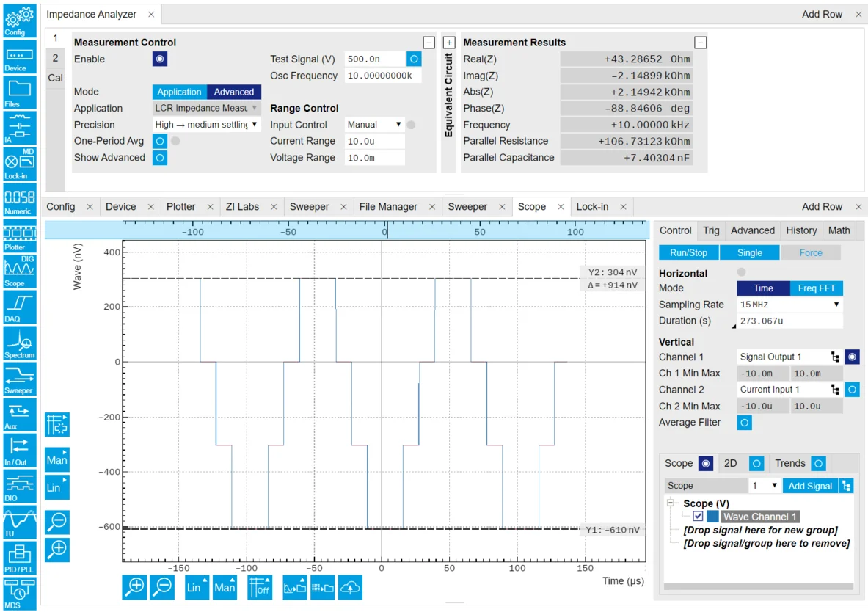This screenshot has width=868, height=612.
Task: Click the DIO sidebar icon
Action: (x=19, y=486)
